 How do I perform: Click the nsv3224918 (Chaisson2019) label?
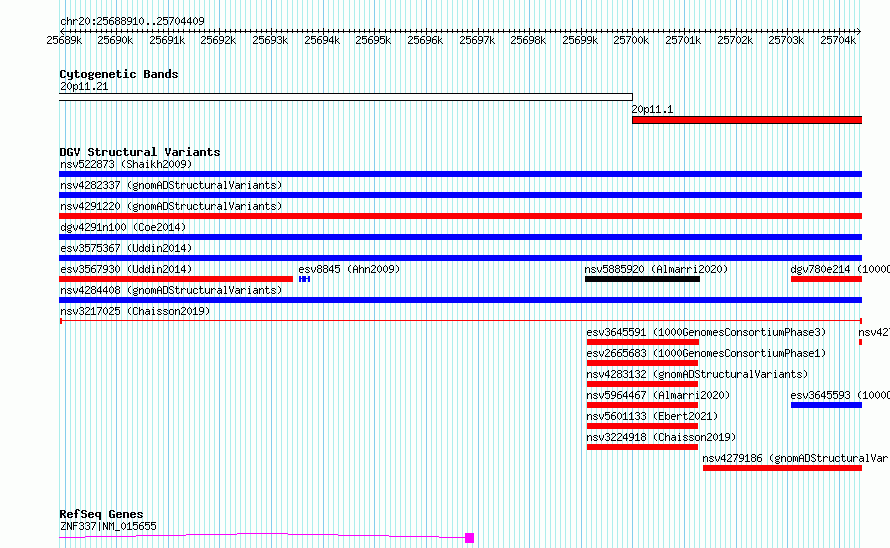(x=661, y=437)
